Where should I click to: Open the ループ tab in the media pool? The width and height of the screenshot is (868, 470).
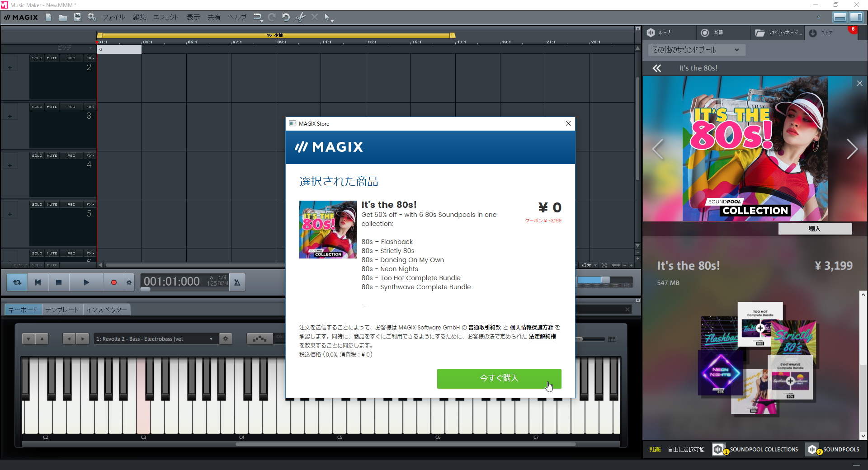point(670,33)
